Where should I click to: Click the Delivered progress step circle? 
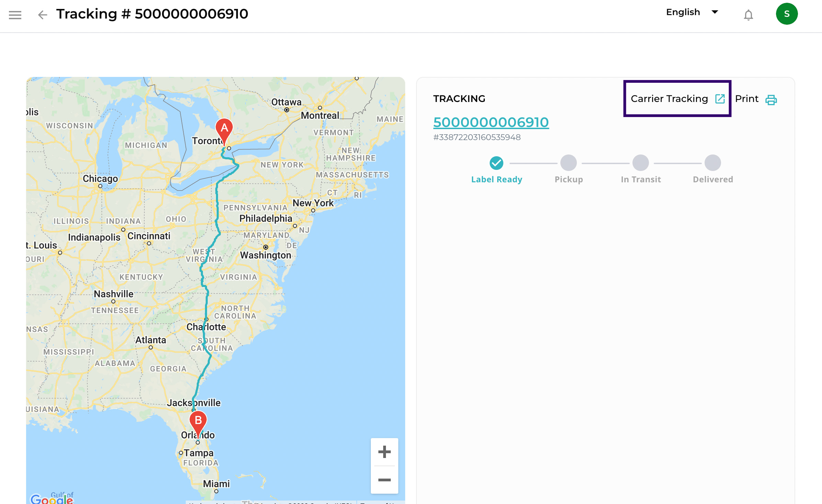[x=713, y=163]
